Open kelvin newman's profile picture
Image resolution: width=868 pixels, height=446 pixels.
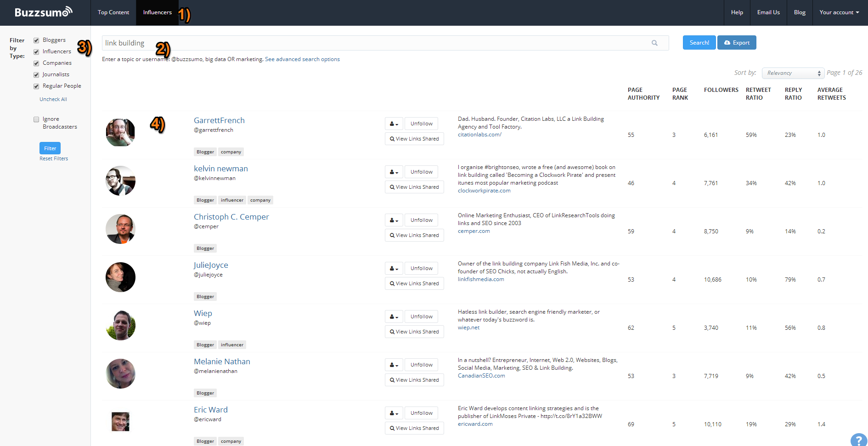pos(120,181)
